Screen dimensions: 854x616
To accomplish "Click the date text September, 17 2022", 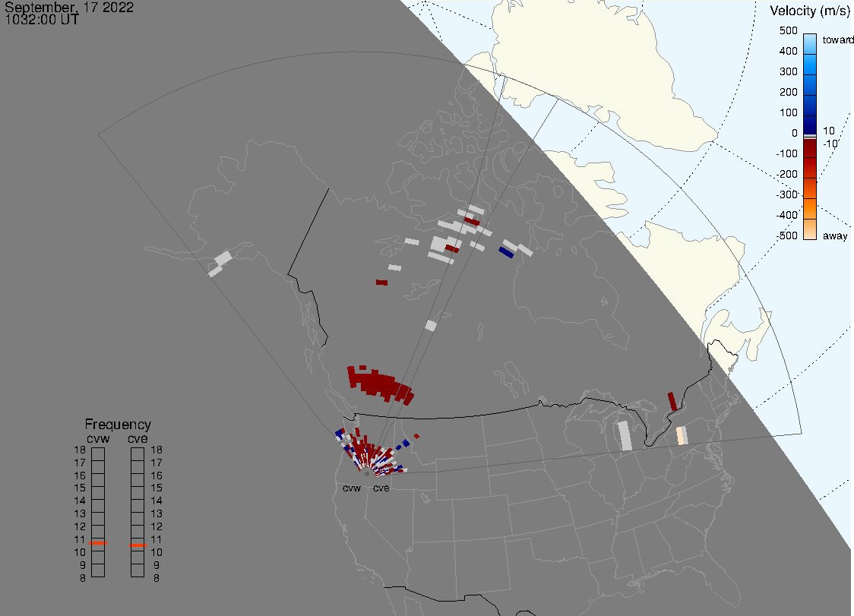I will [x=69, y=7].
